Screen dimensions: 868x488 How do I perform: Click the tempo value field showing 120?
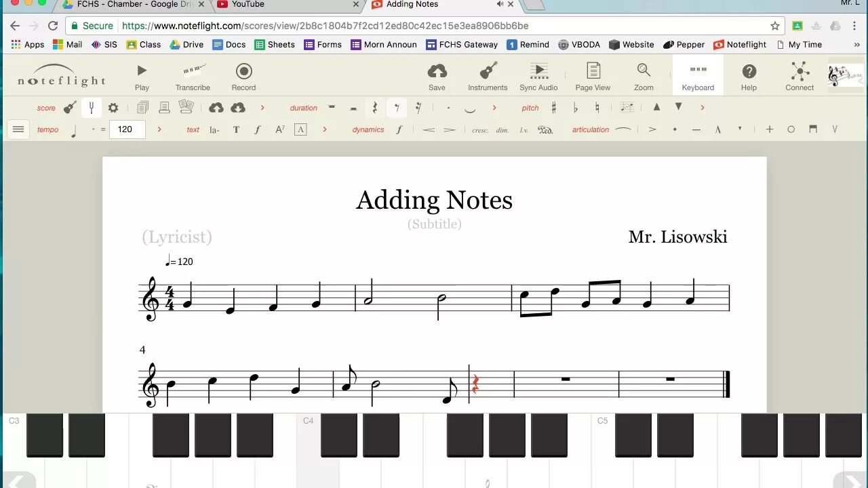pos(127,129)
